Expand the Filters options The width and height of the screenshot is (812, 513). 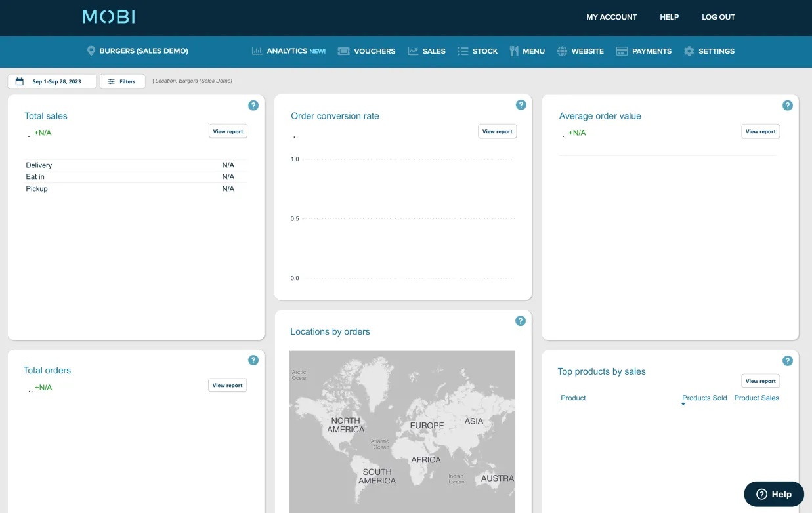pyautogui.click(x=122, y=81)
